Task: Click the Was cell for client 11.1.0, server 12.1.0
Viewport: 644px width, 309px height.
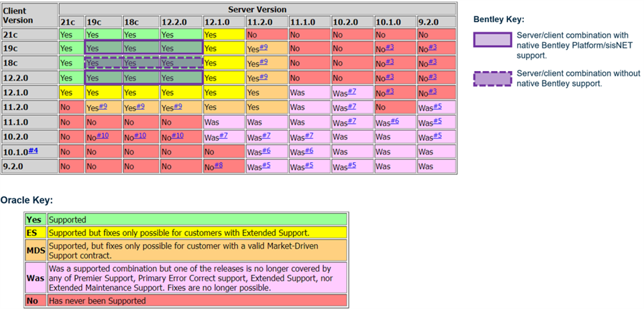Action: tap(224, 122)
